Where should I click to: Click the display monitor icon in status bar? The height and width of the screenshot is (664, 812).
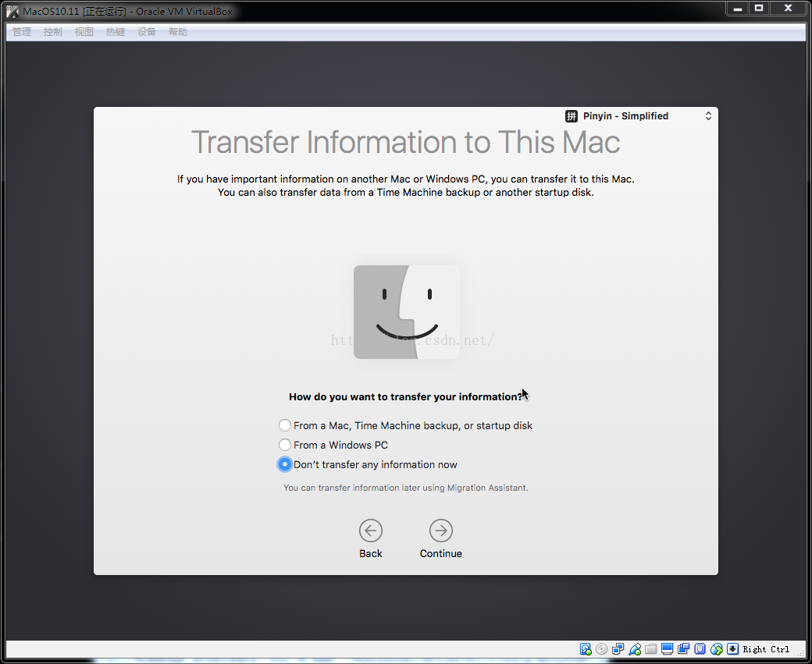click(x=667, y=649)
